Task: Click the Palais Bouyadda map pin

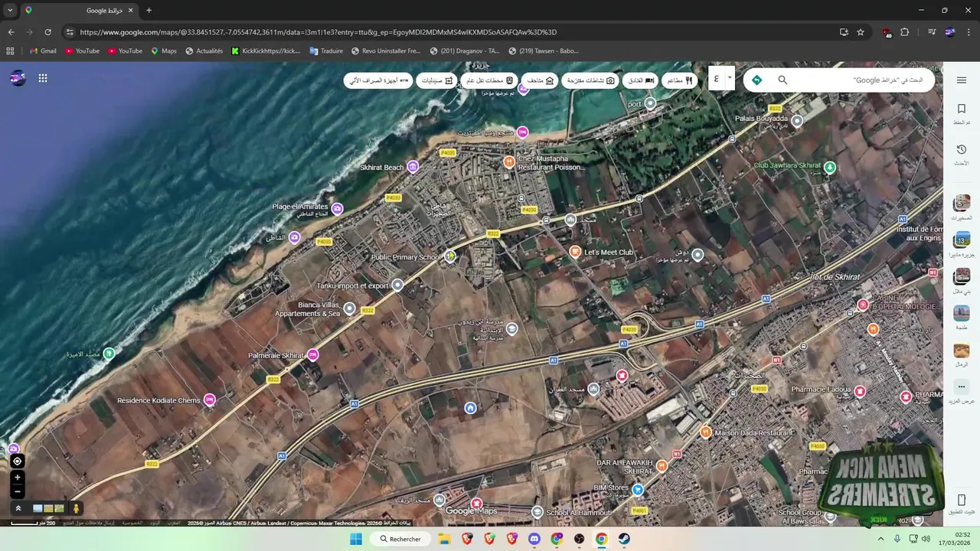Action: (797, 121)
